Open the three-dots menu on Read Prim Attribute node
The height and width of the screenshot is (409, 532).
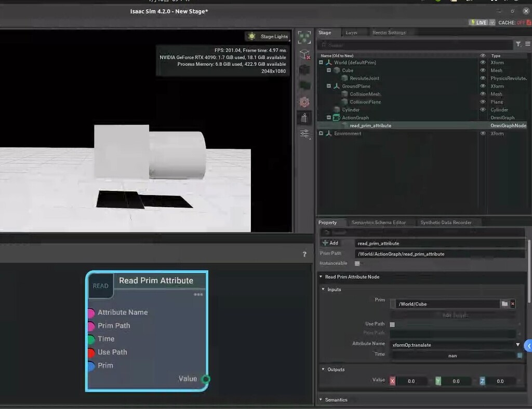coord(198,294)
